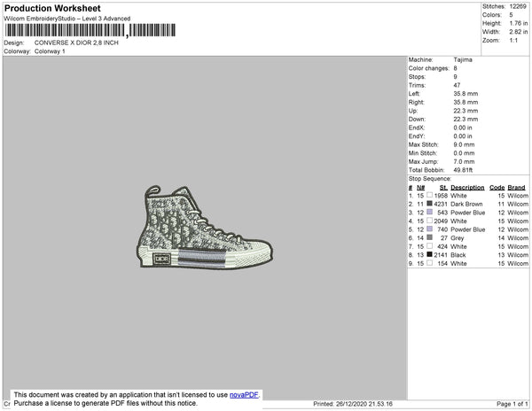Click the 'Dark Brown' description in stop 2
This screenshot has height=411, width=532.
tap(466, 204)
